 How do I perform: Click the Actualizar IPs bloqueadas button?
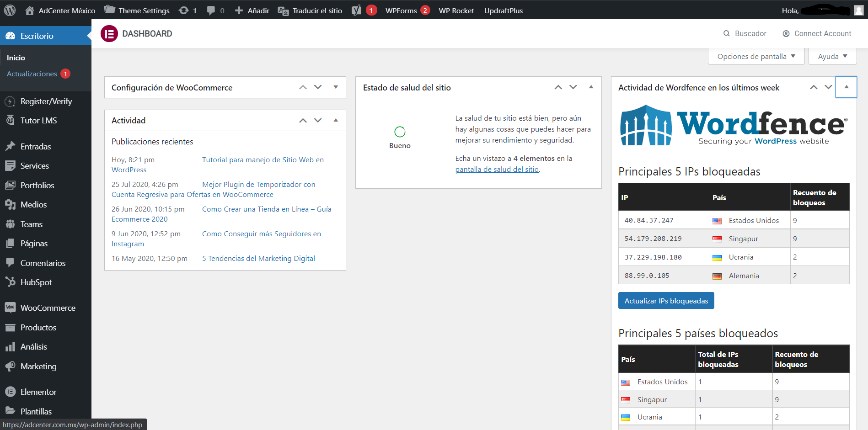pos(666,301)
